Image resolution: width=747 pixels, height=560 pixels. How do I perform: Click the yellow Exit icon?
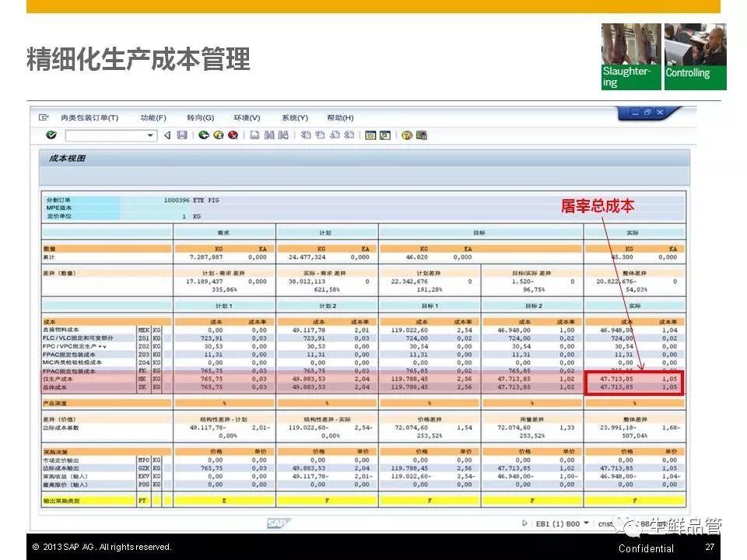point(218,135)
